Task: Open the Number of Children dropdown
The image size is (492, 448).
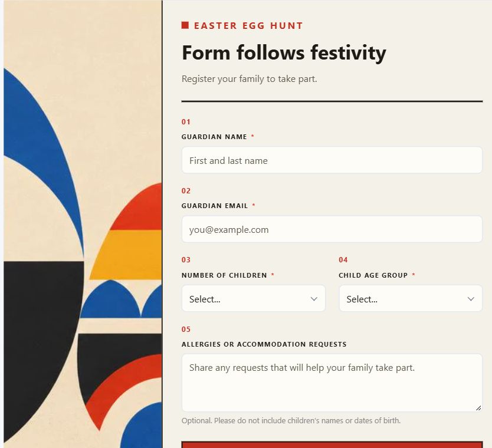Action: pyautogui.click(x=254, y=298)
